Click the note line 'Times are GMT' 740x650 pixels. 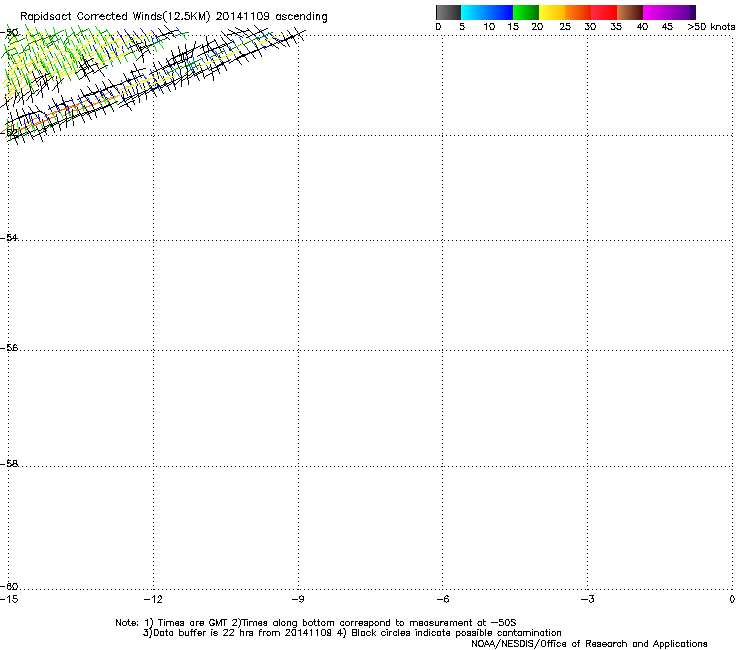[x=193, y=623]
